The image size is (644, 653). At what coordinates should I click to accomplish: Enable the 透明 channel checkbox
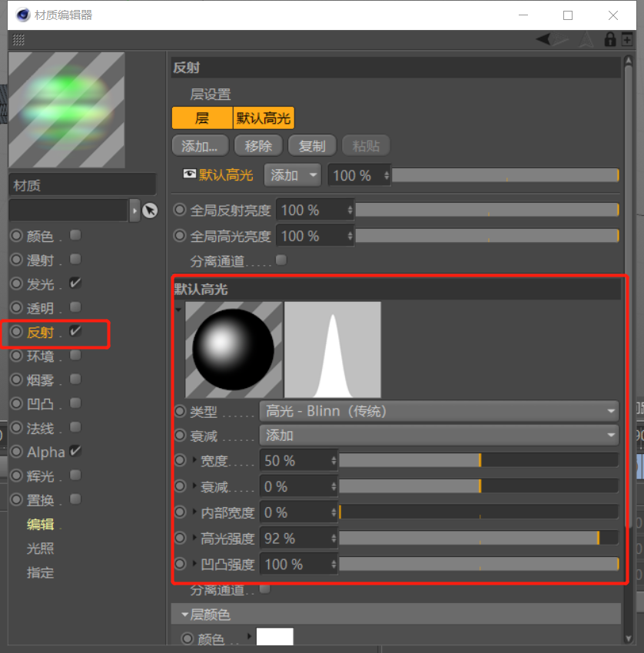point(75,307)
